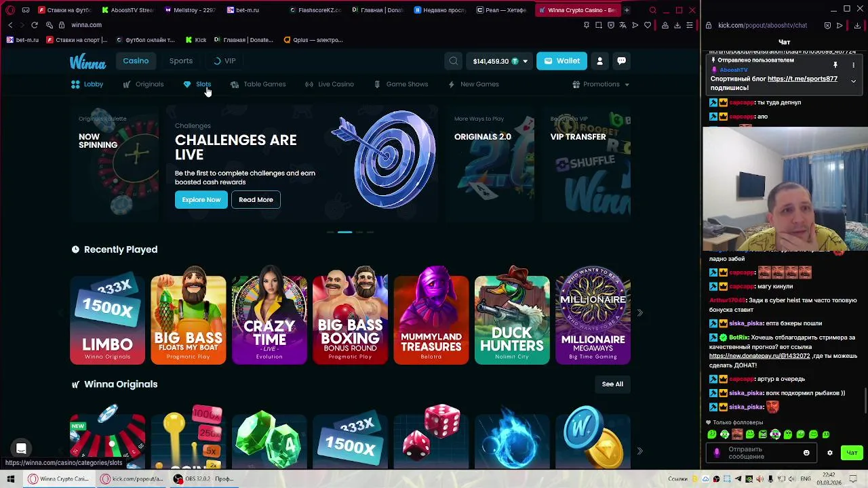
Task: Open Kick chat settings gear
Action: click(829, 453)
